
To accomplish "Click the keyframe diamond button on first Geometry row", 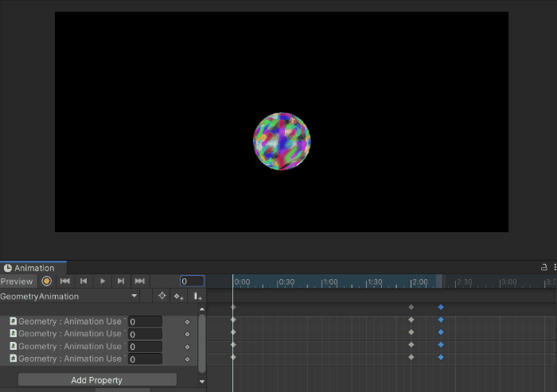I will tap(187, 322).
